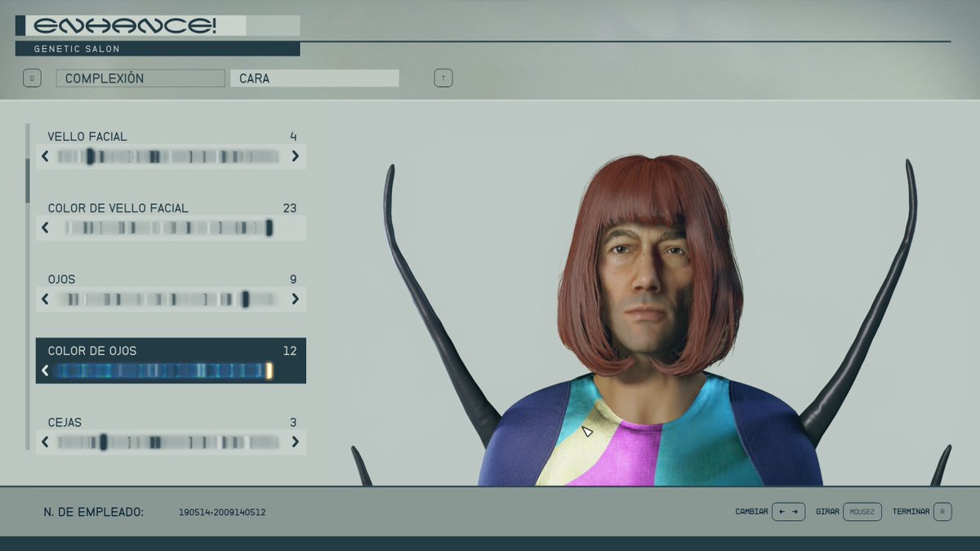Click left arrow of Color de Ojos
Screen dimensions: 980x551
tap(45, 371)
